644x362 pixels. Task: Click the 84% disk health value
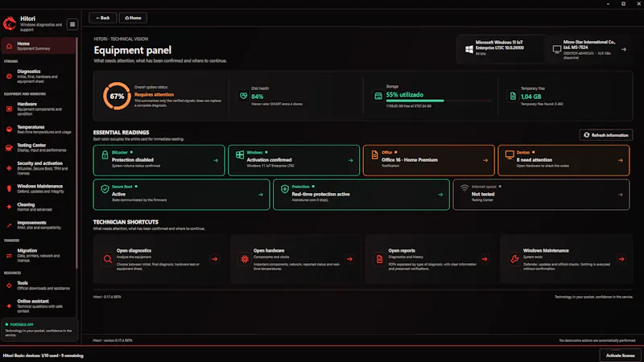tap(257, 97)
